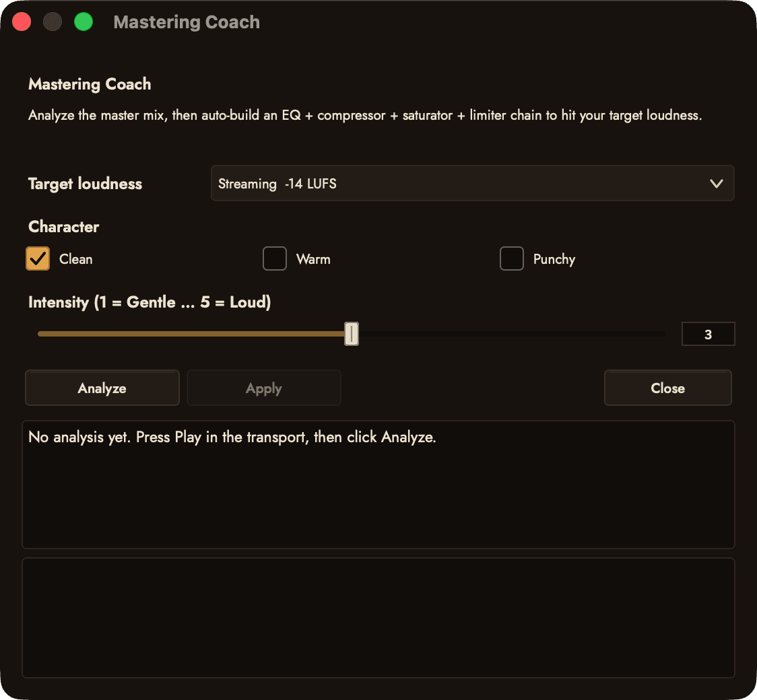Screen dimensions: 757x700
Task: Click the 'Analyze the master mix' description text
Action: point(365,115)
